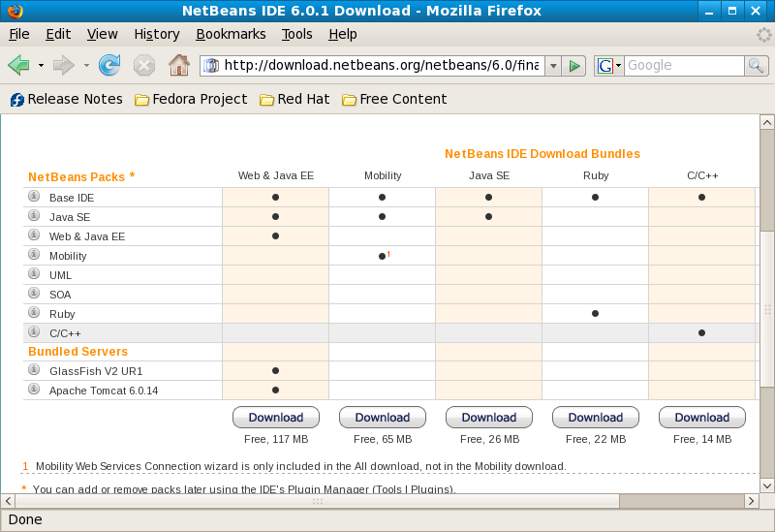Open info icon for Java SE pack
The image size is (775, 532).
[x=34, y=215]
